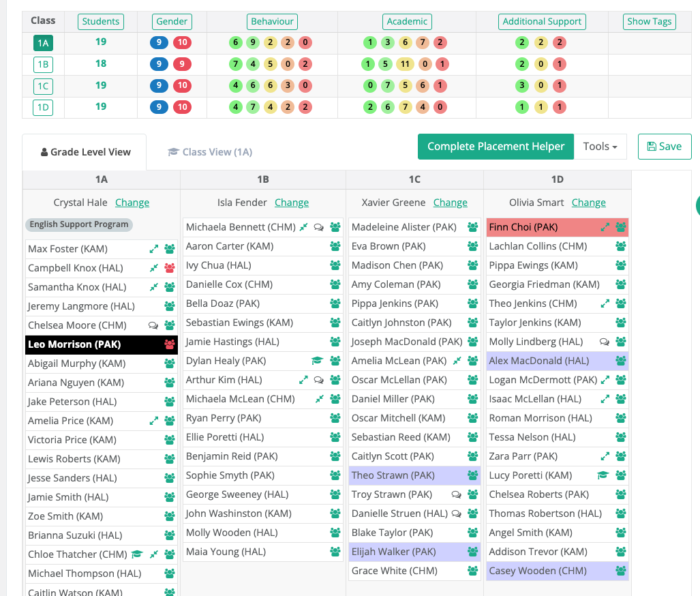
Task: Click expand arrows icon next to Max Foster
Action: coord(153,249)
